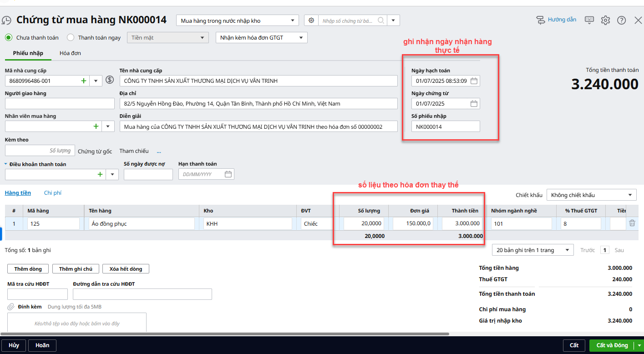The image size is (644, 354).
Task: Open the Nhận kèm hóa đơn GTGT dropdown
Action: [301, 38]
